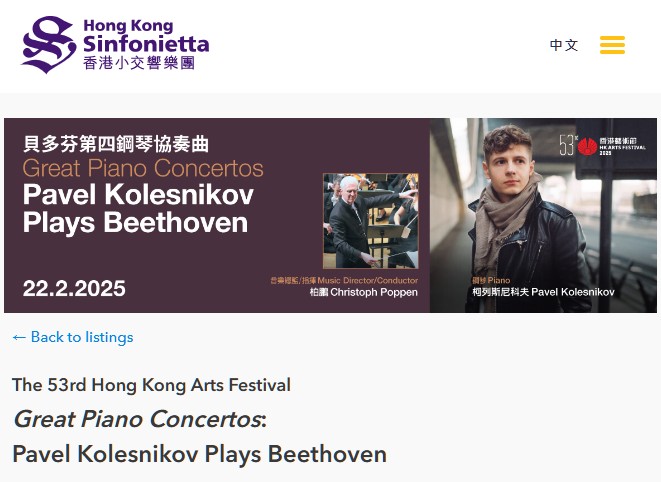Click the italic Great Piano Concertos heading
The image size is (661, 482).
pos(137,419)
